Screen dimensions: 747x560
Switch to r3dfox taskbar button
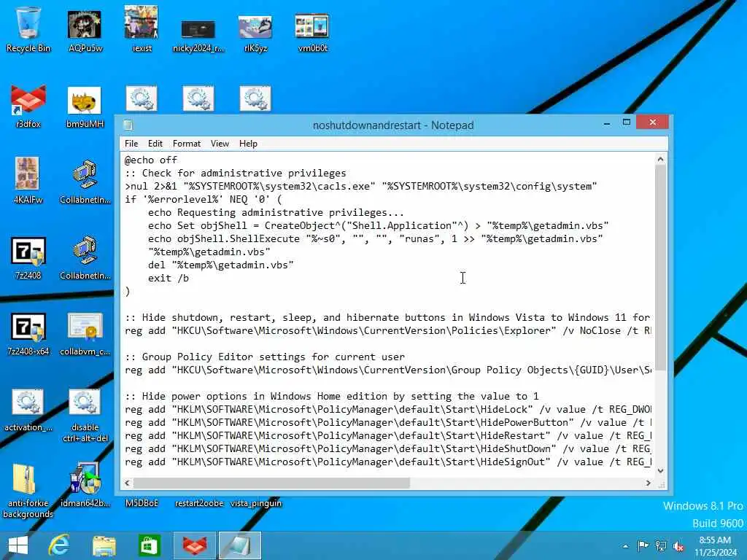point(194,545)
